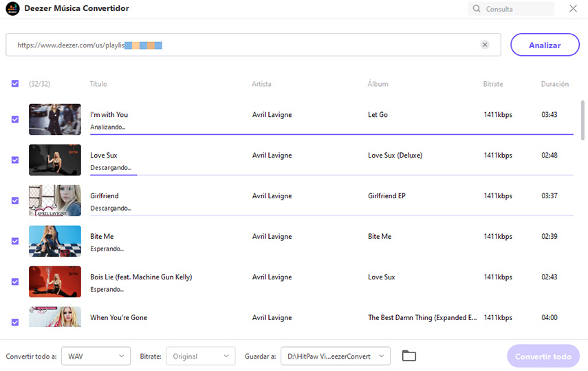The height and width of the screenshot is (371, 588).
Task: Click the Deezer app logo icon
Action: pyautogui.click(x=13, y=9)
